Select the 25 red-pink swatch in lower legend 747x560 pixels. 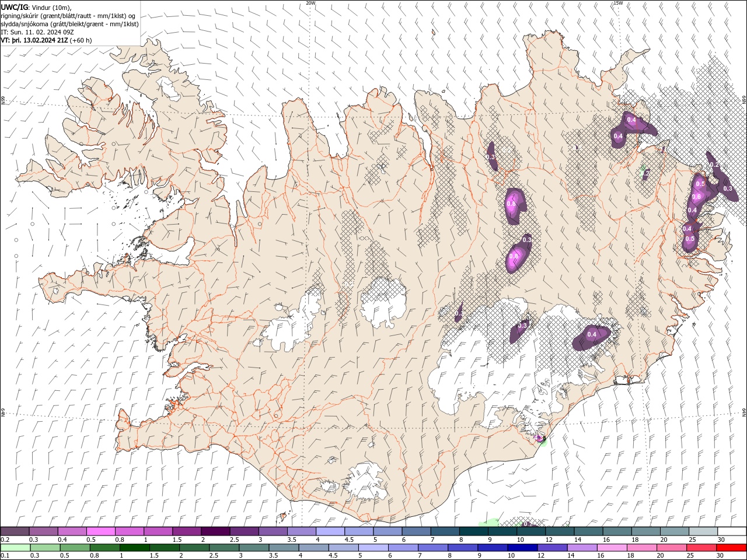pyautogui.click(x=702, y=548)
